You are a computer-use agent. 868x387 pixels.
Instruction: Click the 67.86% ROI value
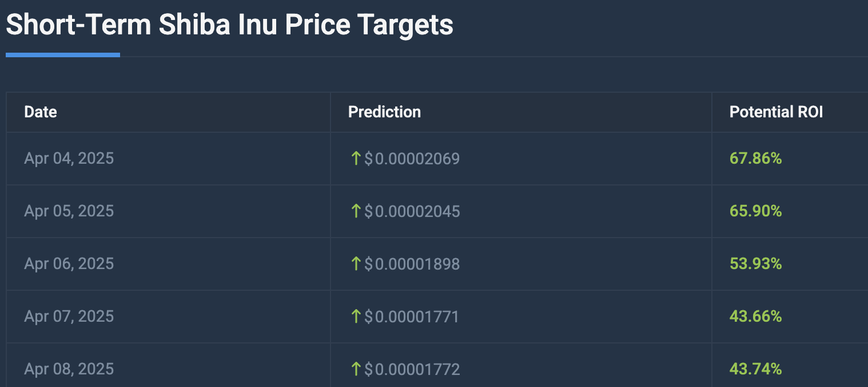point(755,158)
